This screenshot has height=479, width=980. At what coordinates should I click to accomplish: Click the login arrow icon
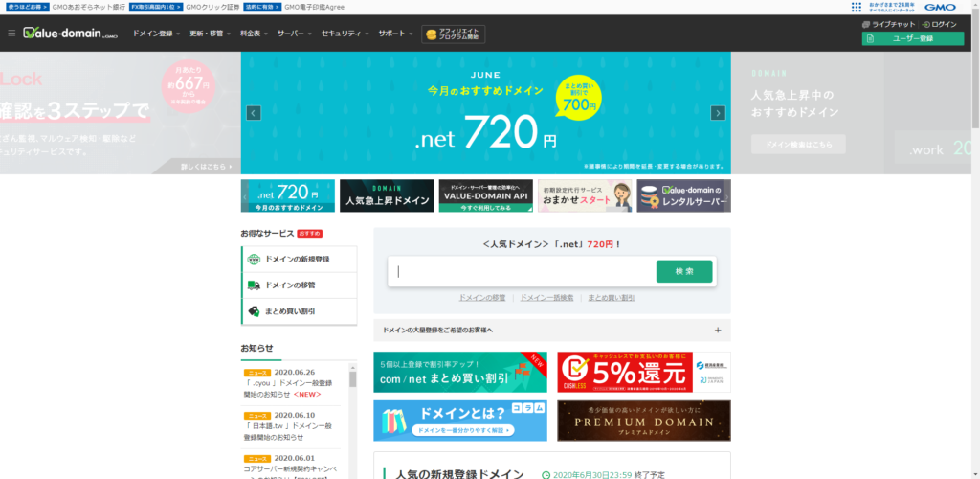pyautogui.click(x=925, y=24)
